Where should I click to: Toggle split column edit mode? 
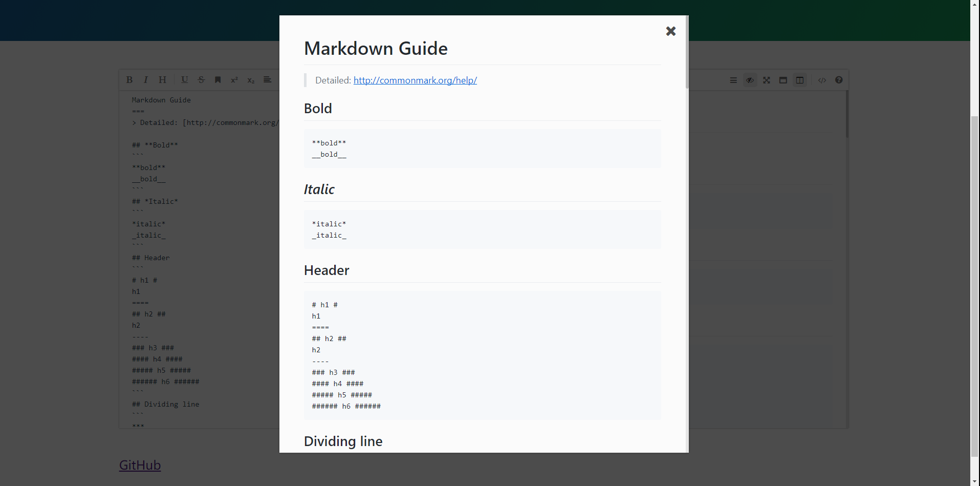click(800, 80)
